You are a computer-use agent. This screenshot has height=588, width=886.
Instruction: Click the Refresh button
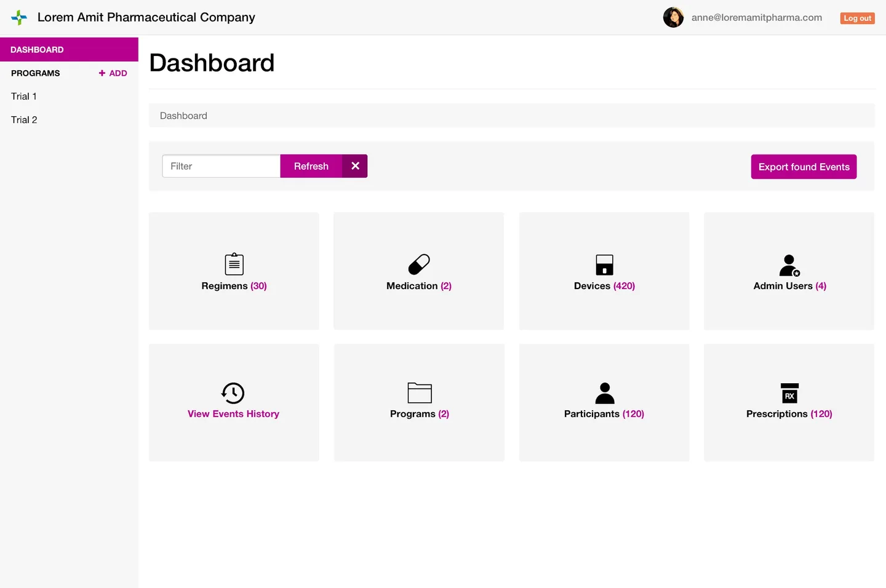point(311,165)
